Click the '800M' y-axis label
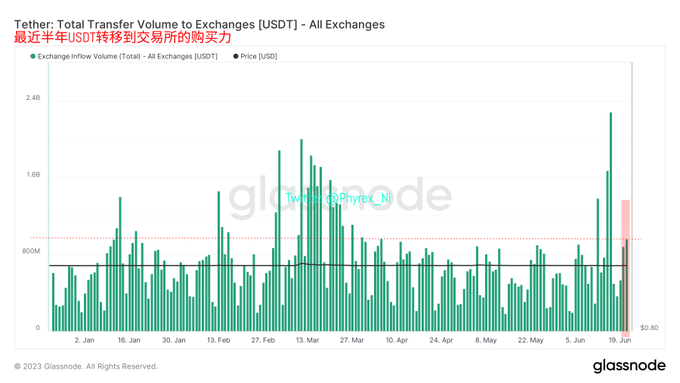The height and width of the screenshot is (383, 680). [x=31, y=251]
